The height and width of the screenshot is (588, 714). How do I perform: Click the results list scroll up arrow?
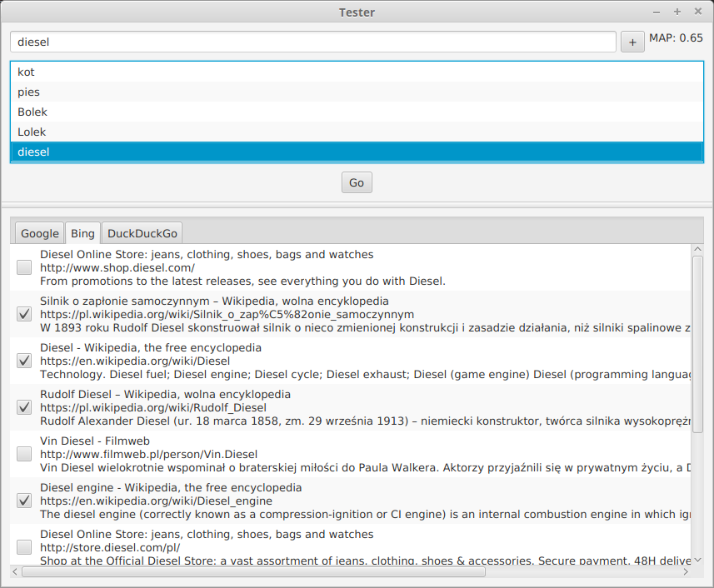(697, 249)
